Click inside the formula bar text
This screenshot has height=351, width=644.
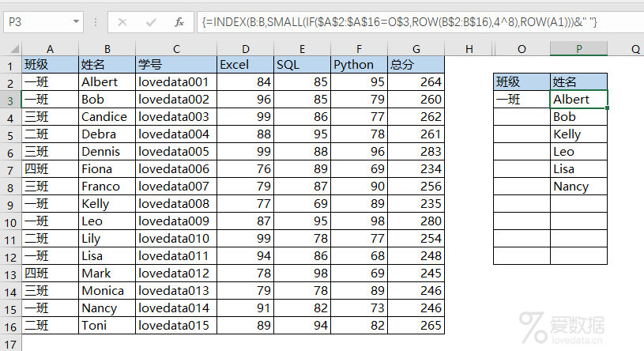(399, 22)
